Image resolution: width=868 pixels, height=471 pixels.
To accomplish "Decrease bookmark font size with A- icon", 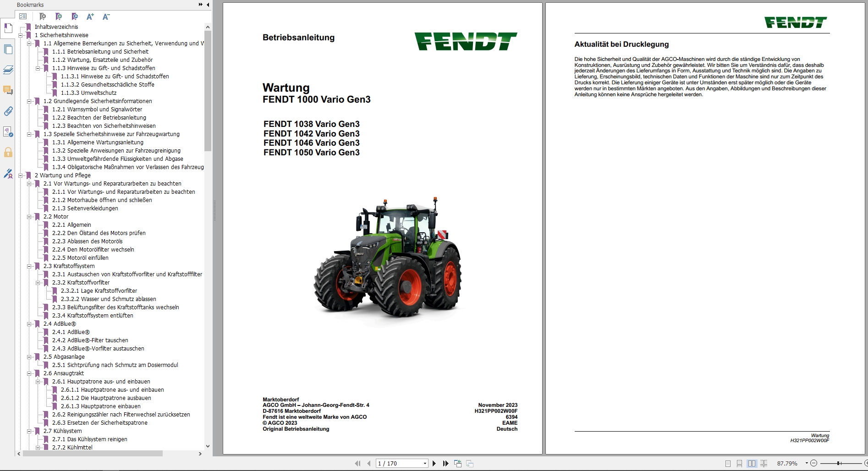I will tap(106, 16).
